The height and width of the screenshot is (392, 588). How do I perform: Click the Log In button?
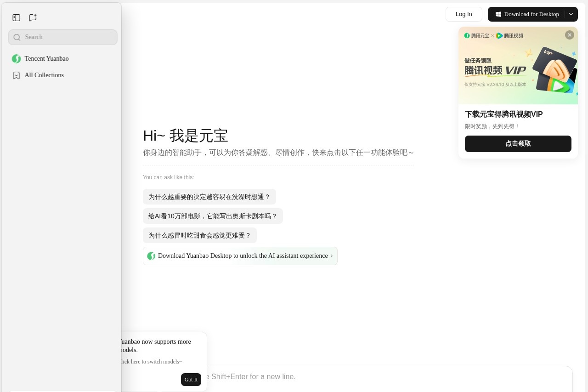464,14
